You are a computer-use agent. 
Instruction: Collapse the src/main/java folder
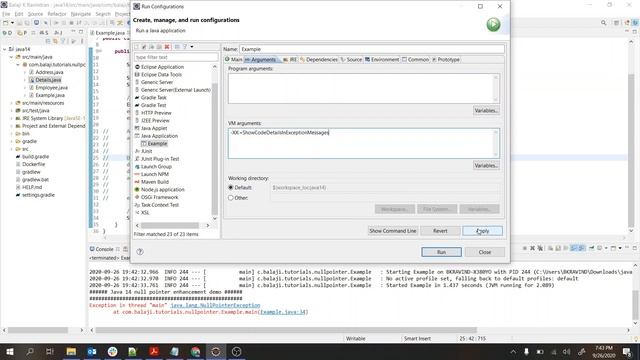click(12, 57)
